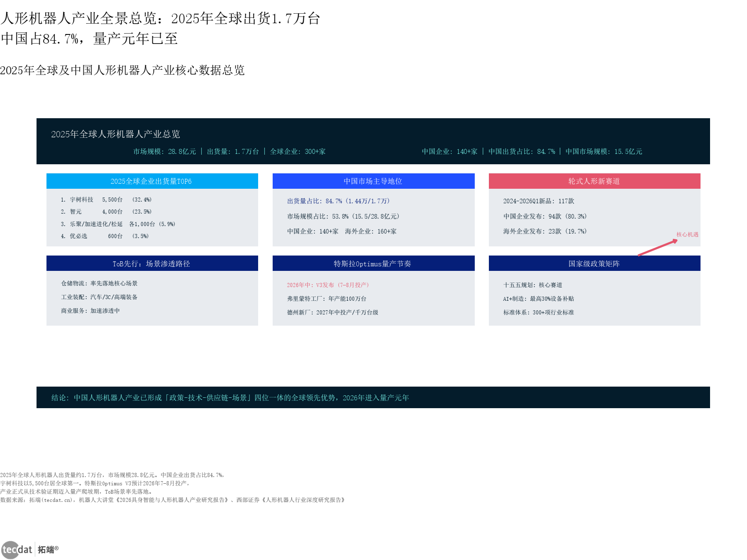Viewport: 747px width, 560px height.
Task: Click footnote line about 出货量约1.7万台
Action: [x=113, y=475]
